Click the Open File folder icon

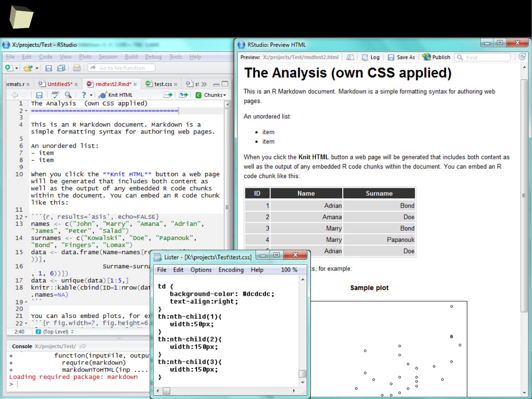(28, 68)
